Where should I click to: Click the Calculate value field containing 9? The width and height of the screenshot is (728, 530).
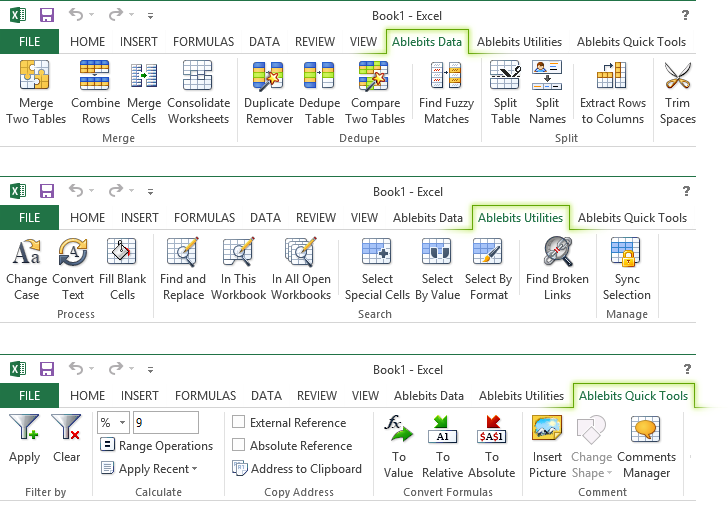(x=165, y=423)
